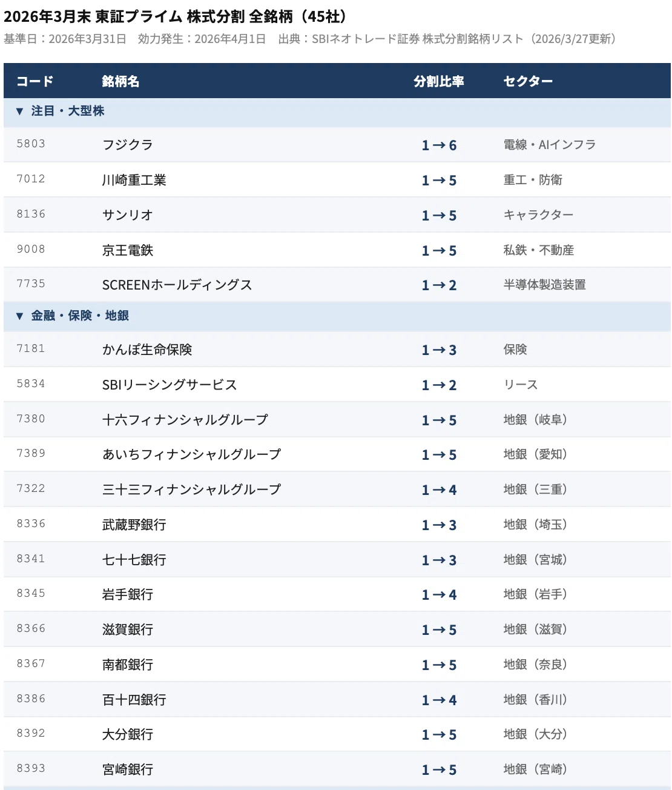
Task: Select stock code 8392
Action: click(x=31, y=734)
